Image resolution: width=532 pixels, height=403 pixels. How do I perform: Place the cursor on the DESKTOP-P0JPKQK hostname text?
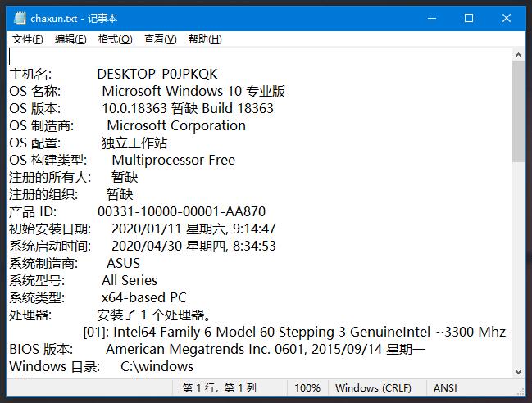coord(157,74)
